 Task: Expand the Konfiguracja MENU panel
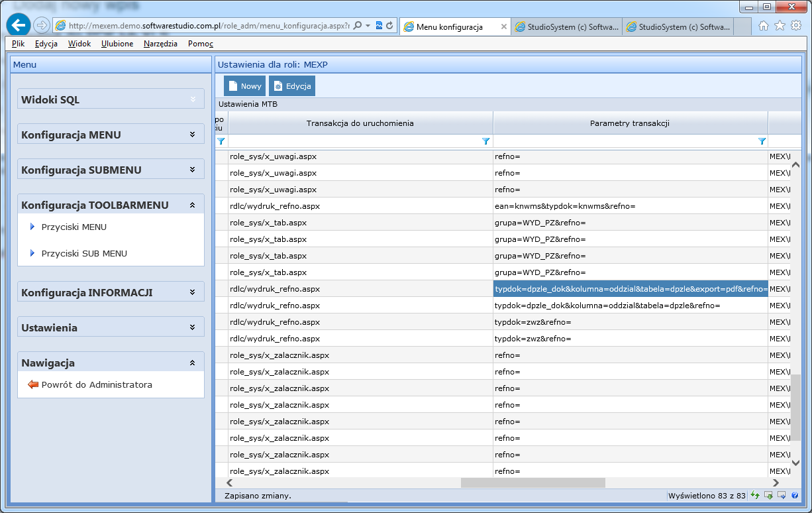(193, 135)
